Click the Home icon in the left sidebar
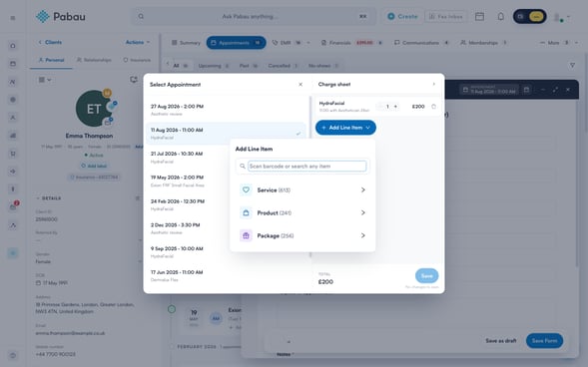This screenshot has width=588, height=367. coord(13,46)
